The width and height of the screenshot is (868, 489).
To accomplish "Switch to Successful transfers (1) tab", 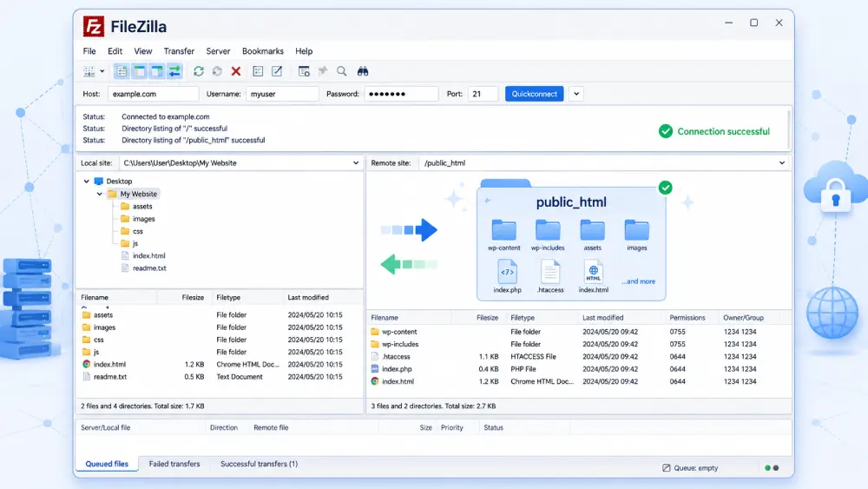I will [x=259, y=464].
